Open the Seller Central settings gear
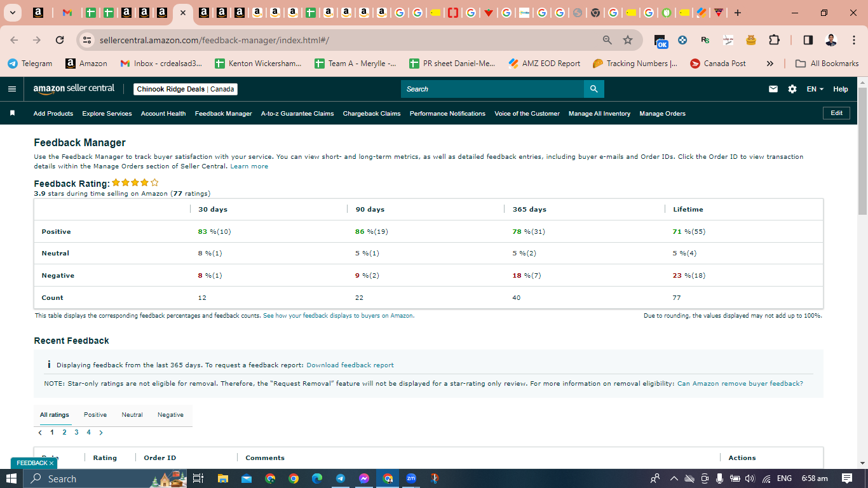868x488 pixels. click(792, 89)
